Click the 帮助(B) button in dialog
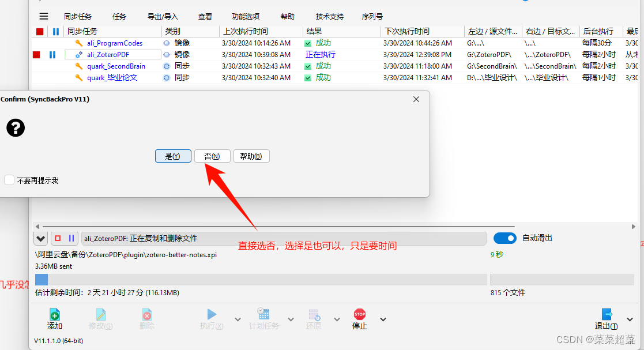Viewport: 644px width, 350px height. (251, 156)
